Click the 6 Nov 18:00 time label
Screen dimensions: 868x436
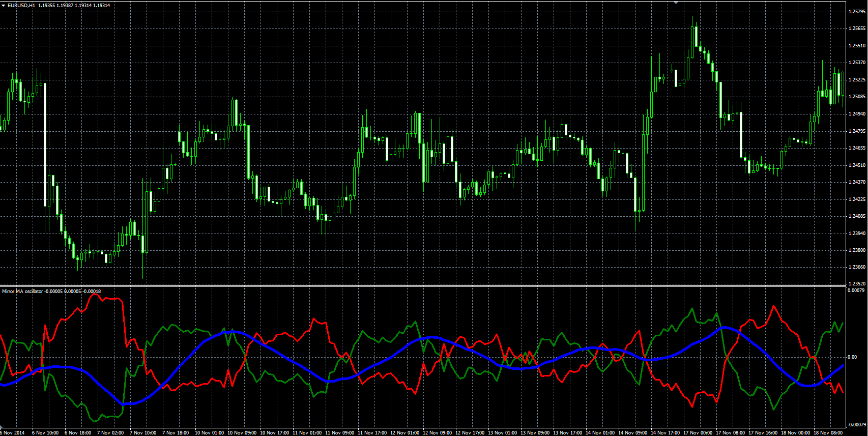pyautogui.click(x=78, y=433)
